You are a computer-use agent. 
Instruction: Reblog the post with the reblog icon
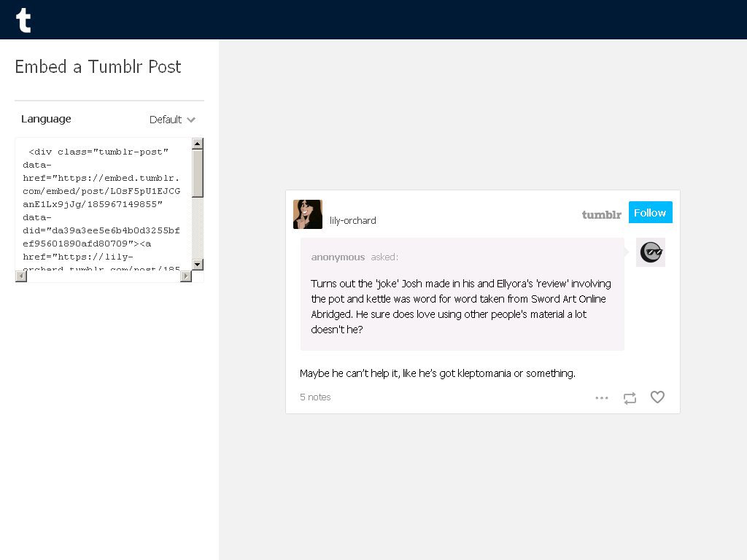coord(630,398)
